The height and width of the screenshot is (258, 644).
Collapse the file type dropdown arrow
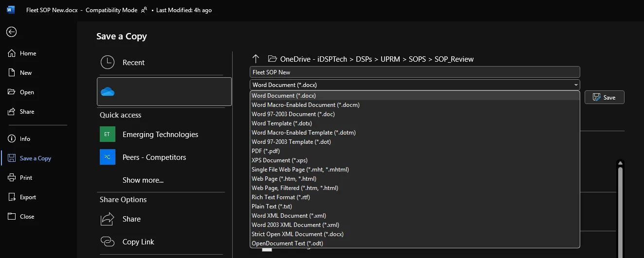576,85
